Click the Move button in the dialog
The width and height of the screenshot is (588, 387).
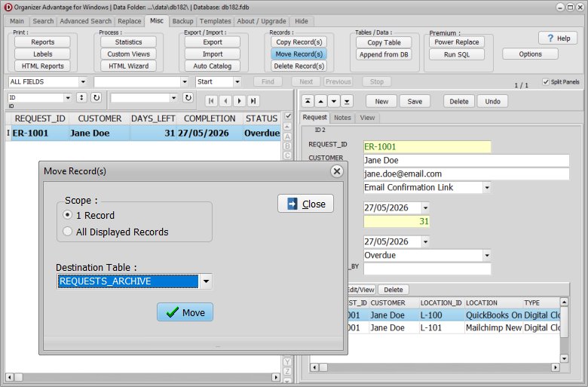[x=185, y=312]
